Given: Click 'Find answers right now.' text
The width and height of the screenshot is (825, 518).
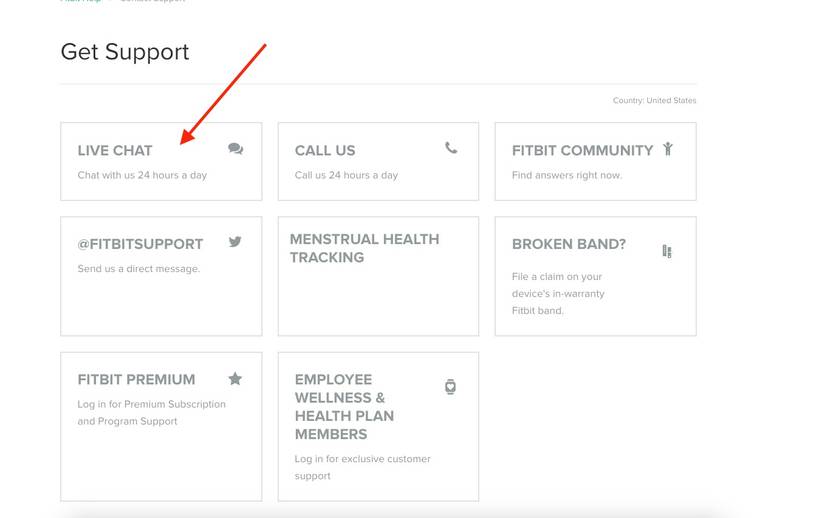Looking at the screenshot, I should tap(567, 175).
